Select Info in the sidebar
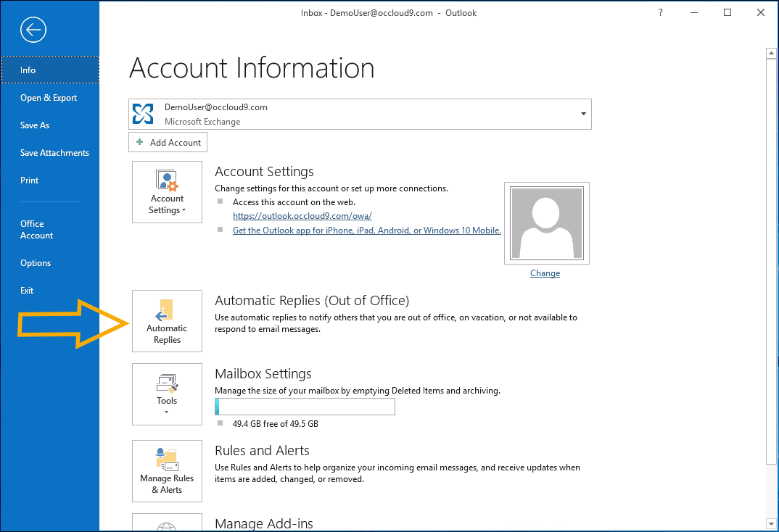Screen dimensions: 779x532 click(49, 70)
